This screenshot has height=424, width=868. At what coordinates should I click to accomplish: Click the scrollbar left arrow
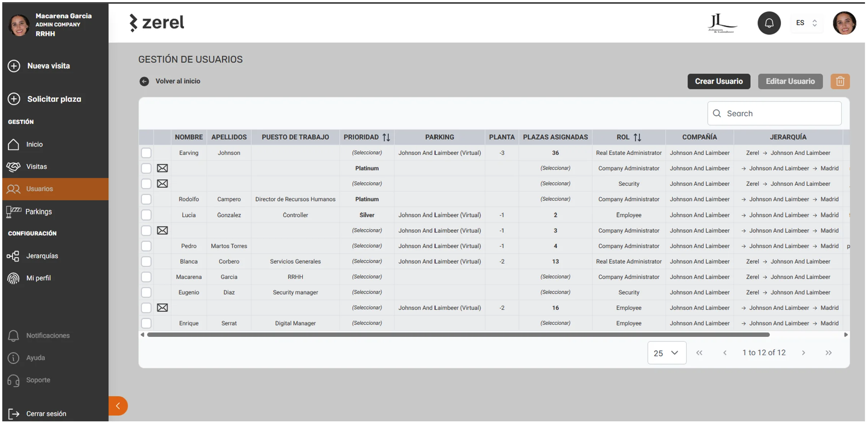[143, 335]
